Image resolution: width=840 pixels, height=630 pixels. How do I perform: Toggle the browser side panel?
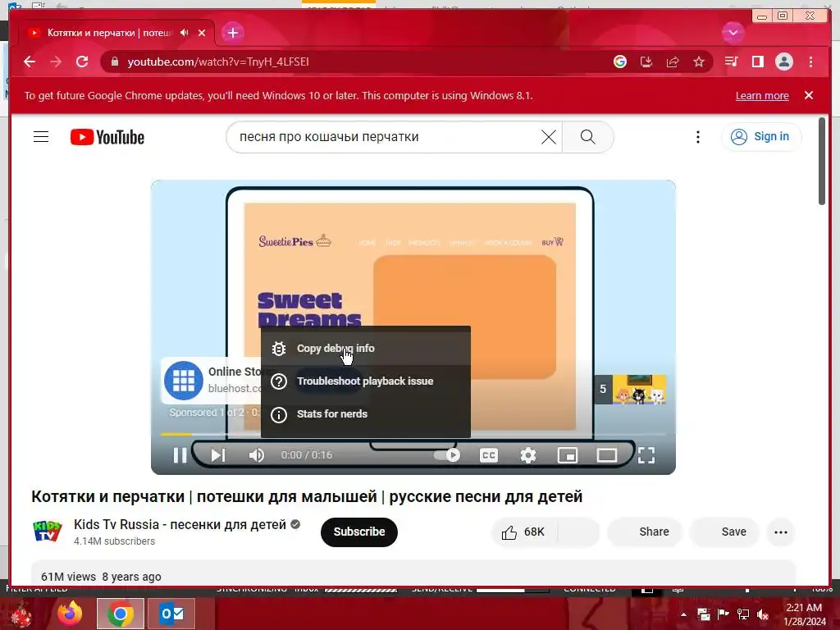[x=757, y=62]
